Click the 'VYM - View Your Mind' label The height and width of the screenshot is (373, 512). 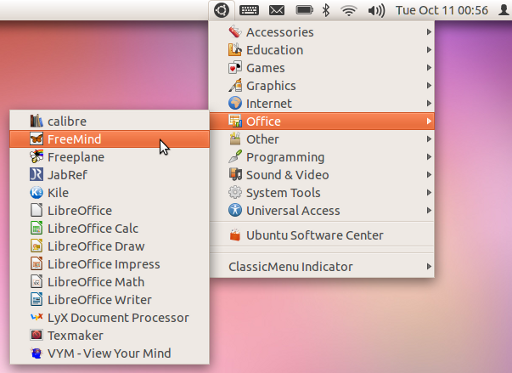click(109, 353)
